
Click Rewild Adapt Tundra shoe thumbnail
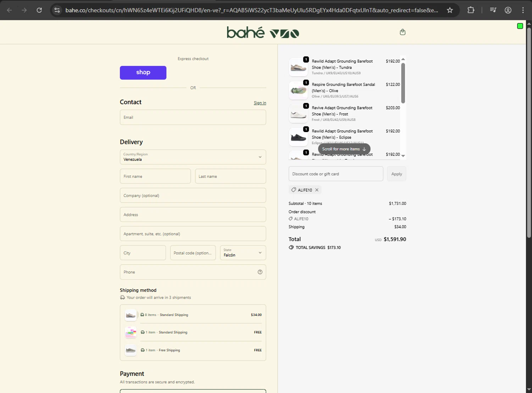pyautogui.click(x=298, y=67)
